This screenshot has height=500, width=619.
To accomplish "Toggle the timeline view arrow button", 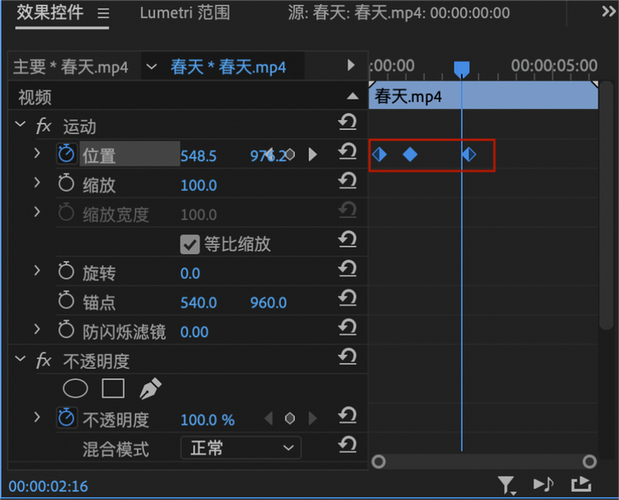I will 351,65.
